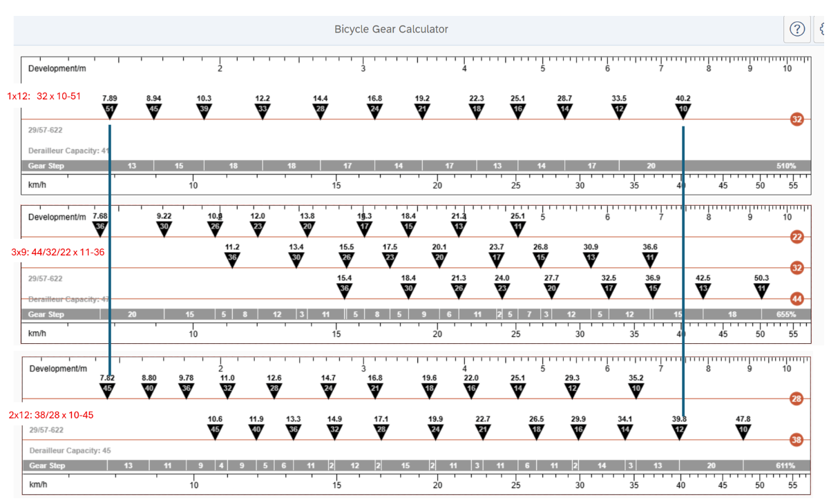Screen dimensions: 829x504
Task: Click the 30-tooth sprocket marker labeled 9.22
Action: pyautogui.click(x=164, y=228)
